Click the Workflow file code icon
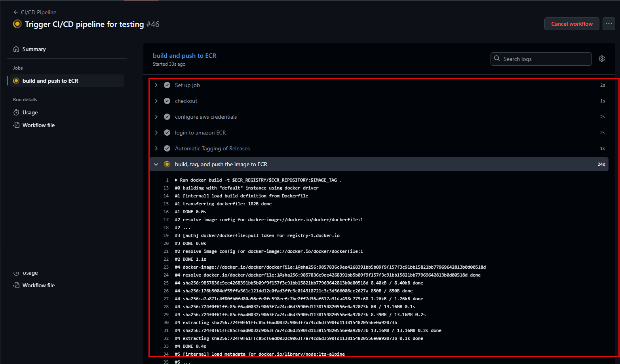This screenshot has width=620, height=364. [x=16, y=125]
